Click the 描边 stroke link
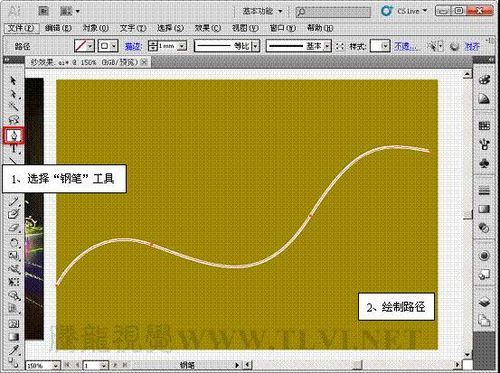Viewport: 500px width, 373px height. click(x=133, y=46)
